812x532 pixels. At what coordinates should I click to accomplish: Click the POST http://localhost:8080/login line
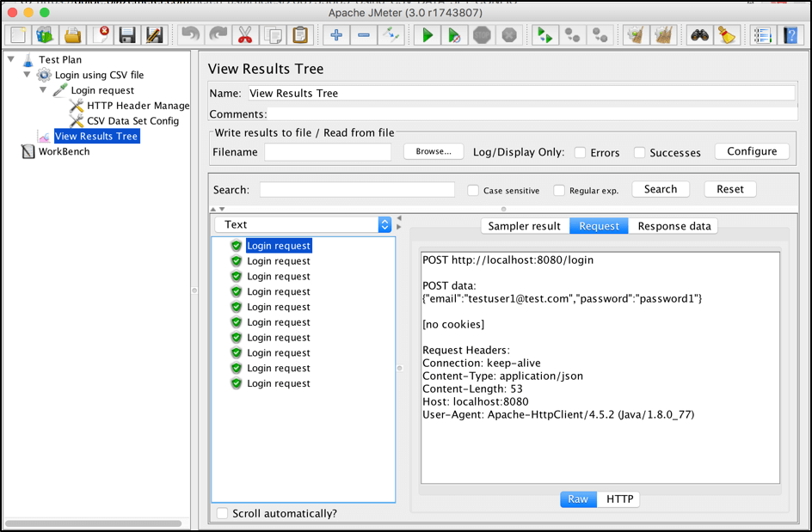point(508,260)
